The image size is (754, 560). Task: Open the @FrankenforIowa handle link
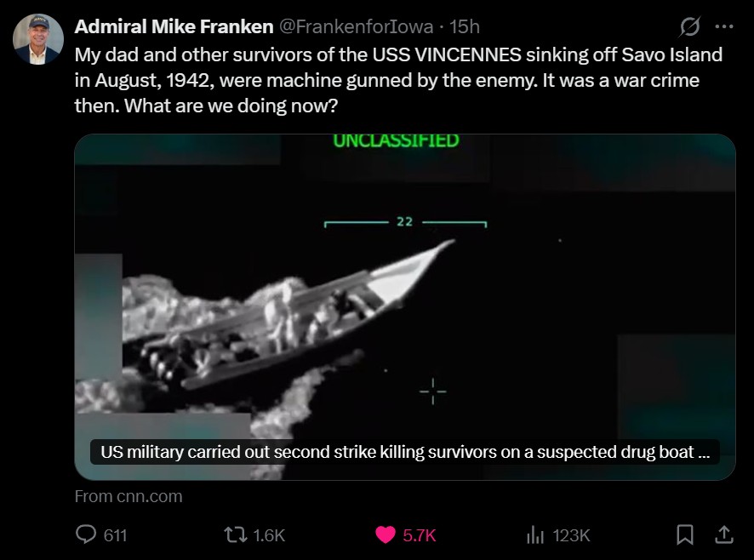coord(357,26)
